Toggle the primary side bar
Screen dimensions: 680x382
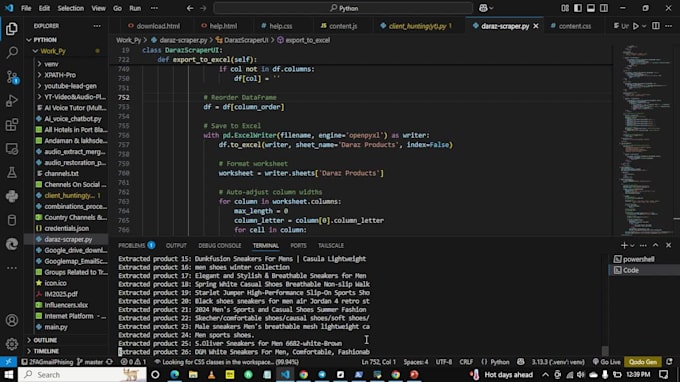coord(578,8)
